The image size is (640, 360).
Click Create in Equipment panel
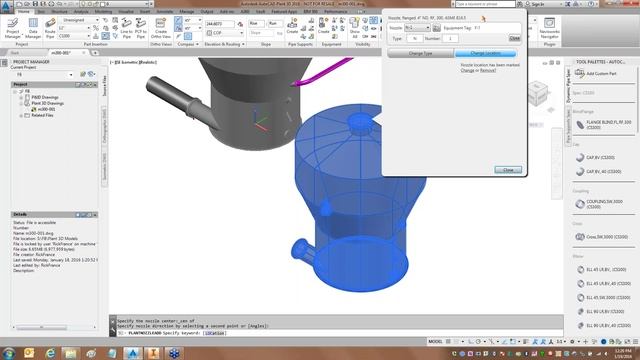coord(323,26)
